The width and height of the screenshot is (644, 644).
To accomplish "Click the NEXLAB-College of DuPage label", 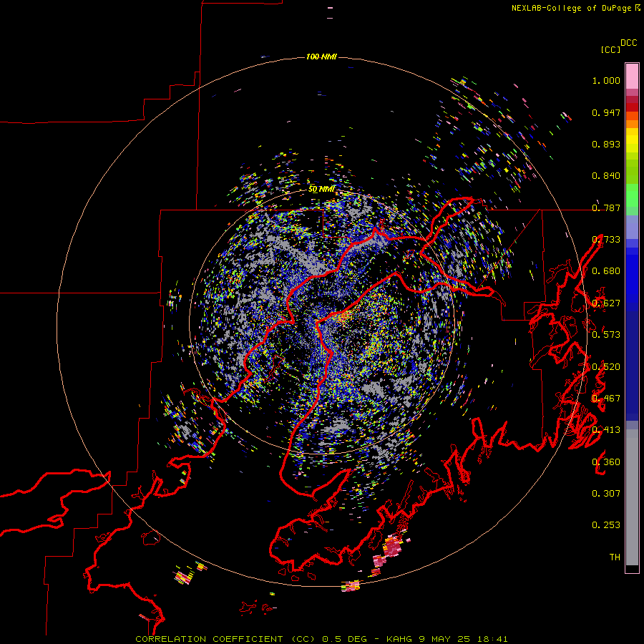I will point(572,8).
